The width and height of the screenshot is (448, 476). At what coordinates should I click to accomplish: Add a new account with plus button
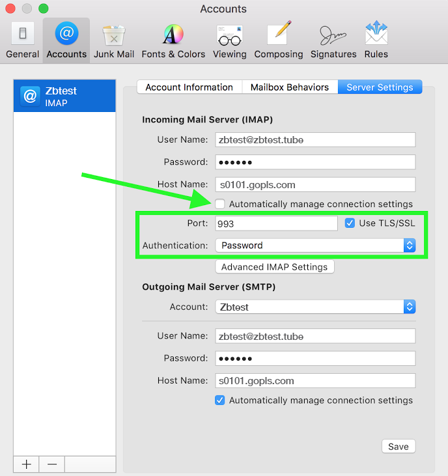[x=27, y=464]
